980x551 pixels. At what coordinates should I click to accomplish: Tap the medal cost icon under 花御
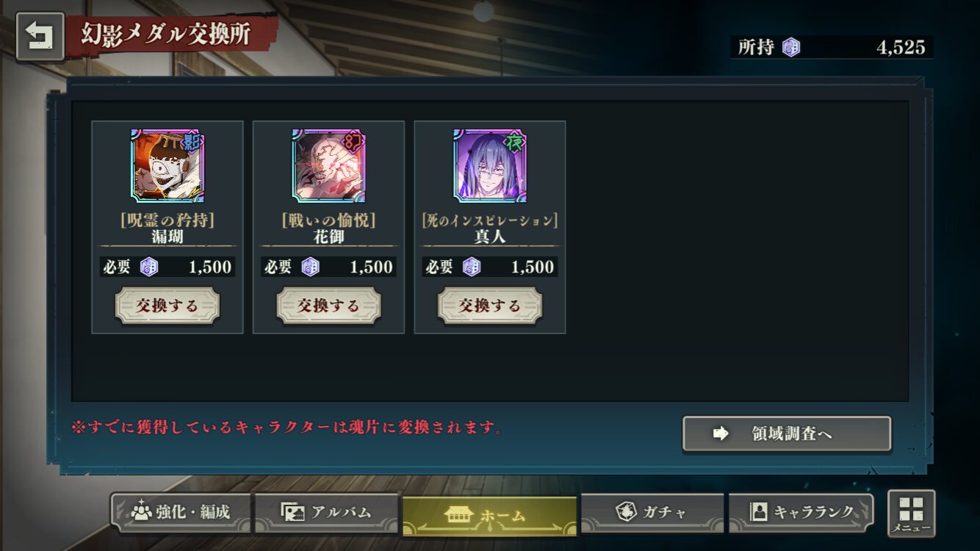[311, 267]
